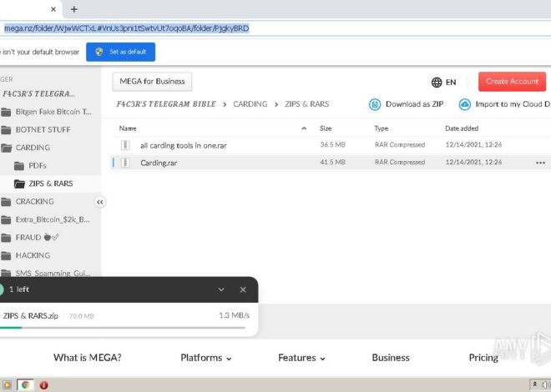Open the FRAUD folder
The height and width of the screenshot is (392, 551).
pos(37,238)
